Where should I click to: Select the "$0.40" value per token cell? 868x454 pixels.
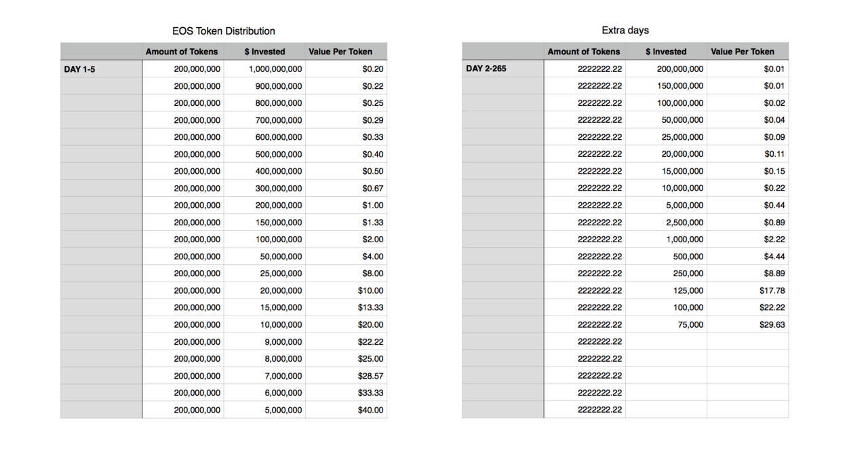coord(346,154)
